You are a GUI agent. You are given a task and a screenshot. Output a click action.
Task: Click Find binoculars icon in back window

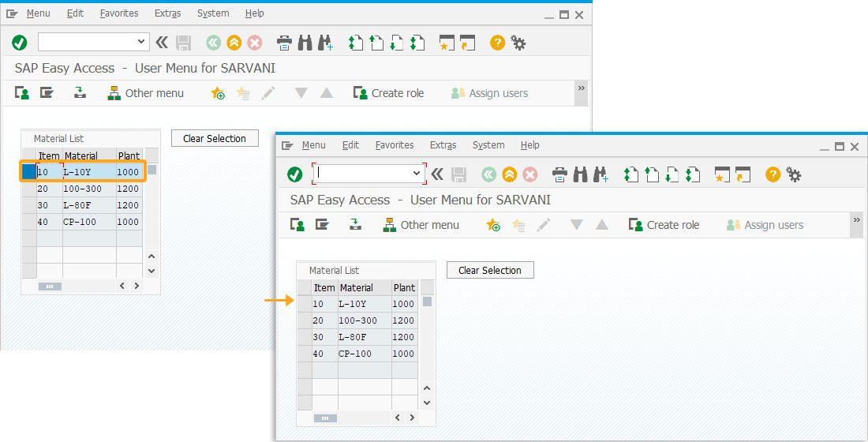click(x=305, y=43)
